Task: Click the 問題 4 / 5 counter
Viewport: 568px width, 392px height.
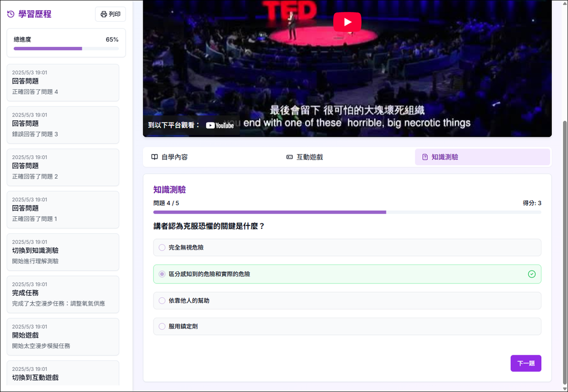Action: coord(166,203)
